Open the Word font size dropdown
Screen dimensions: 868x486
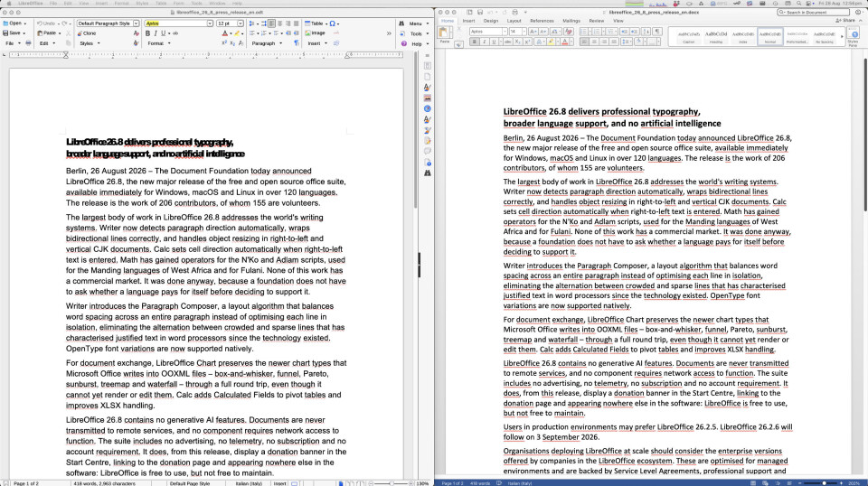pyautogui.click(x=524, y=32)
